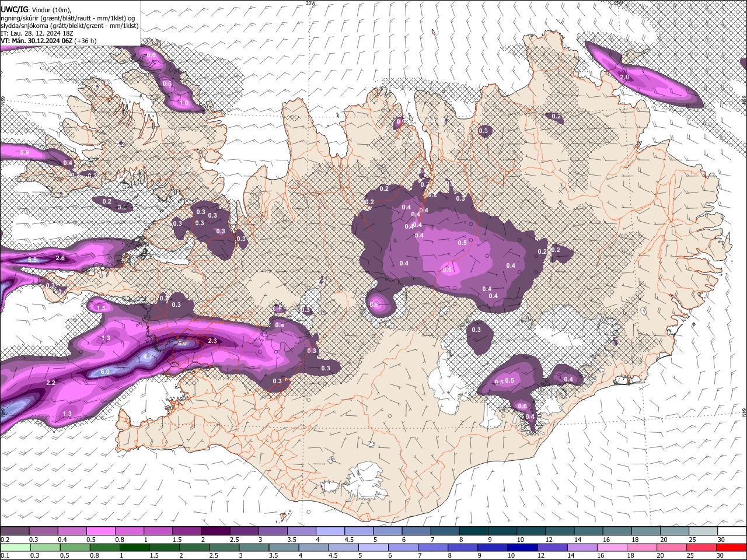747x560 pixels.
Task: Pick the lower scale pink swatch between 16 and 18
Action: 611,547
